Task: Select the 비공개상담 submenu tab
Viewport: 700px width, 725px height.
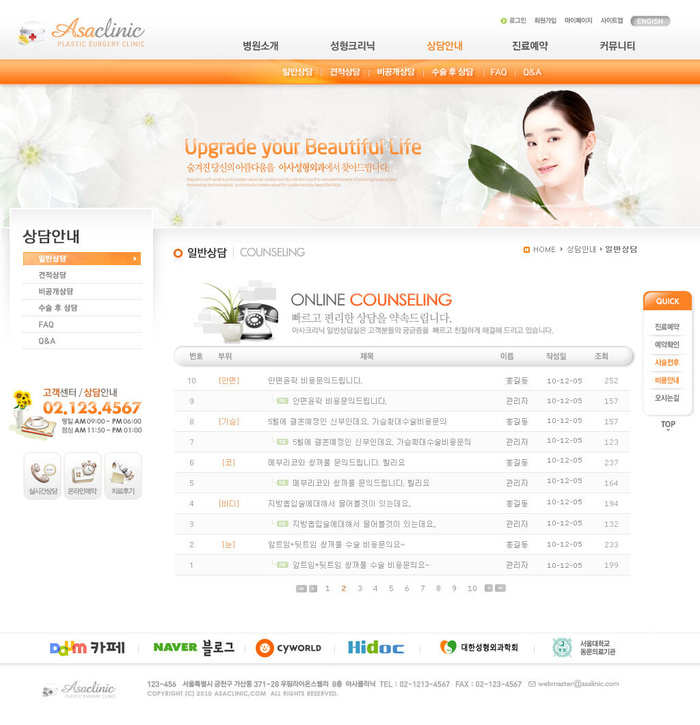Action: (x=395, y=72)
